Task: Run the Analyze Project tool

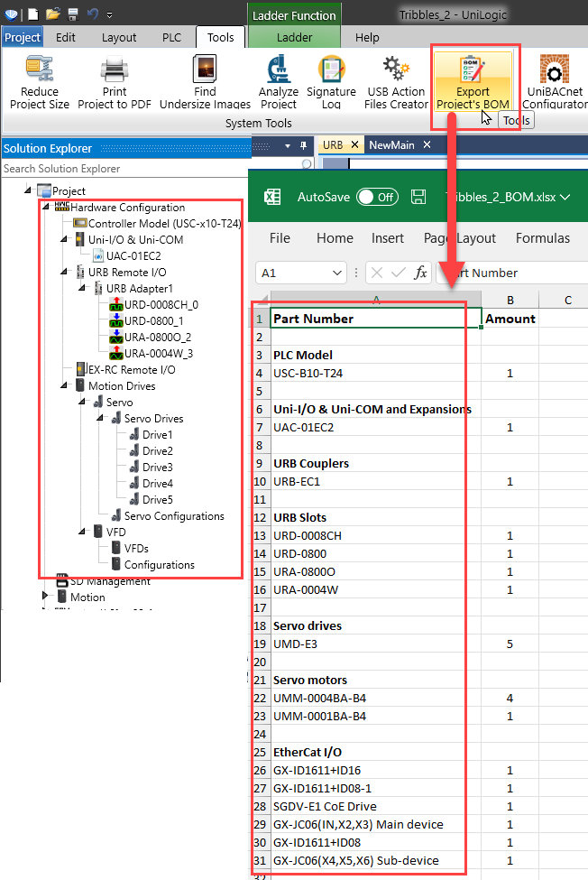Action: (279, 70)
